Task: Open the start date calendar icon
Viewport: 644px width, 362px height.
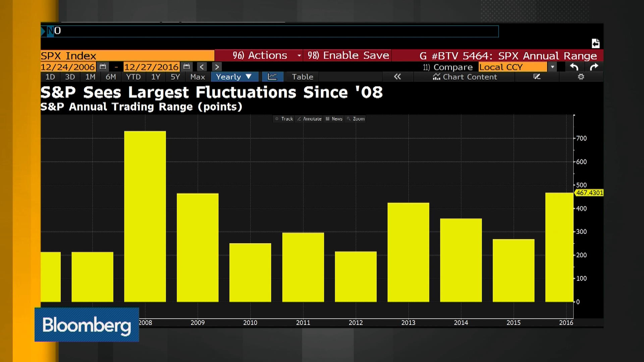Action: click(102, 67)
